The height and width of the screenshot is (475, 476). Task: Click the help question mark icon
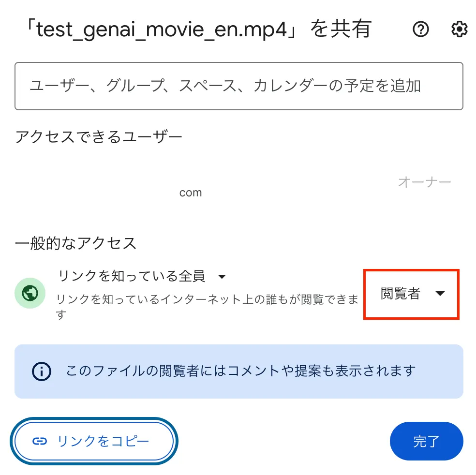(421, 29)
